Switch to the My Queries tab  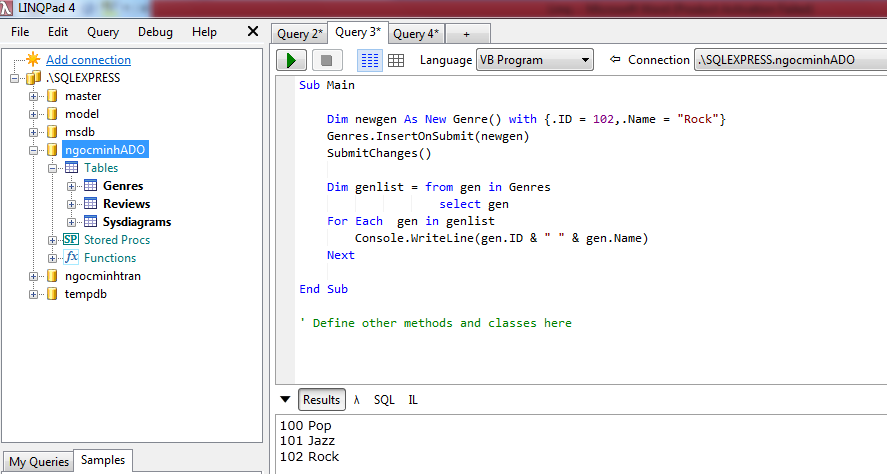(x=39, y=462)
